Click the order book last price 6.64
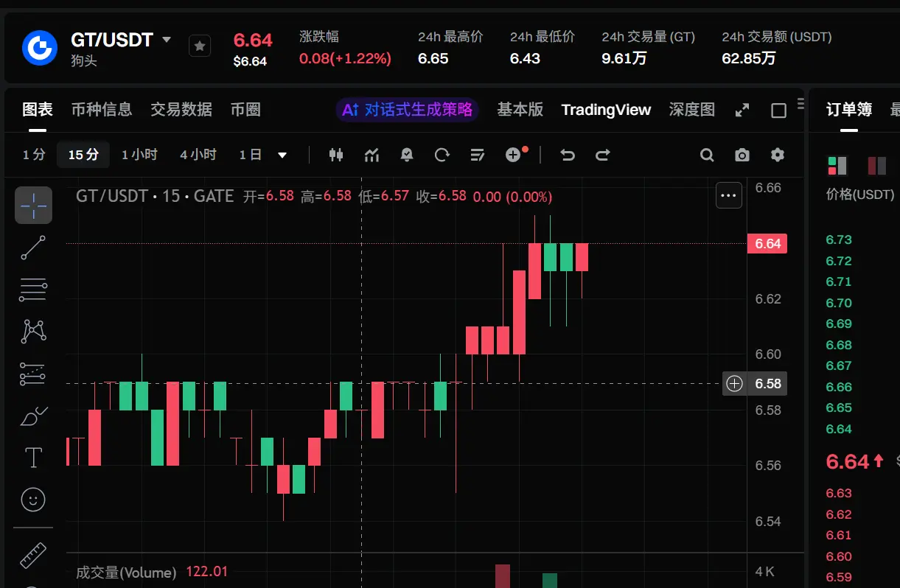900x588 pixels. (847, 462)
